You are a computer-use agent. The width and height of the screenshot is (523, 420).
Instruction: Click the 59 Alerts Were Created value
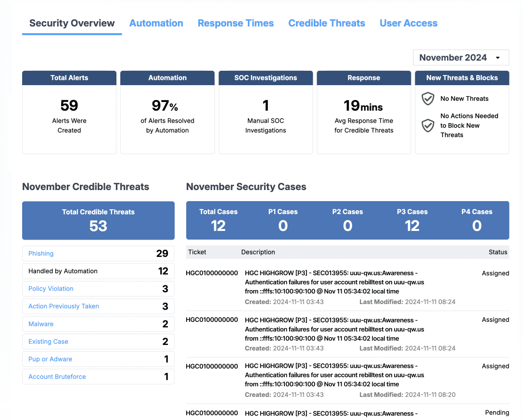(x=69, y=105)
